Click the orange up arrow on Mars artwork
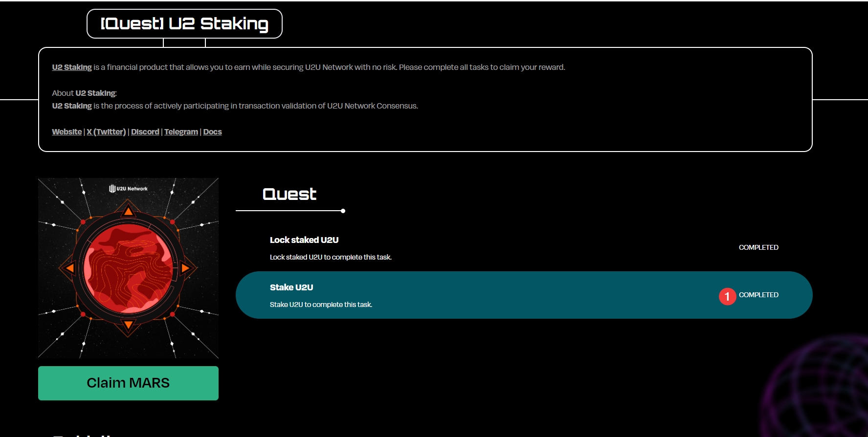The height and width of the screenshot is (437, 868). [x=128, y=212]
